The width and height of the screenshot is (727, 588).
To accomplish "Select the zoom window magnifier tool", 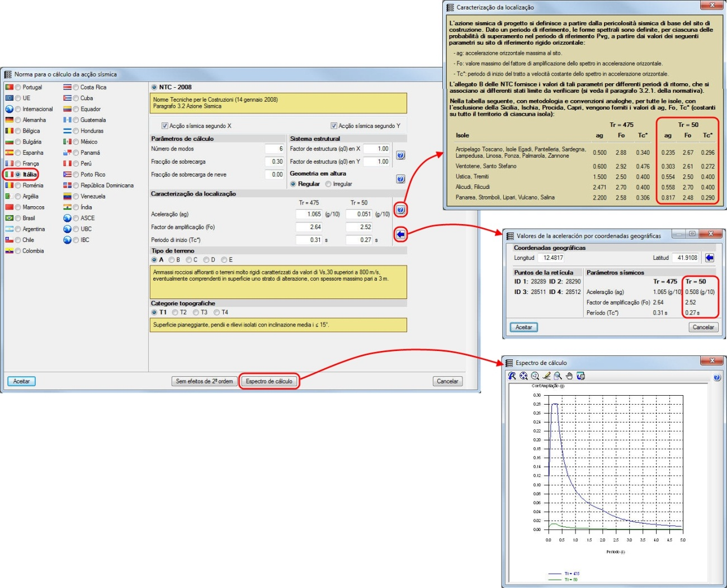I will pyautogui.click(x=558, y=376).
